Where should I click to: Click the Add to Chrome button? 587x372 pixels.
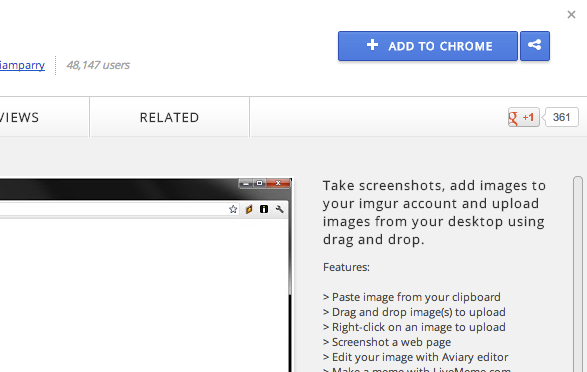428,46
